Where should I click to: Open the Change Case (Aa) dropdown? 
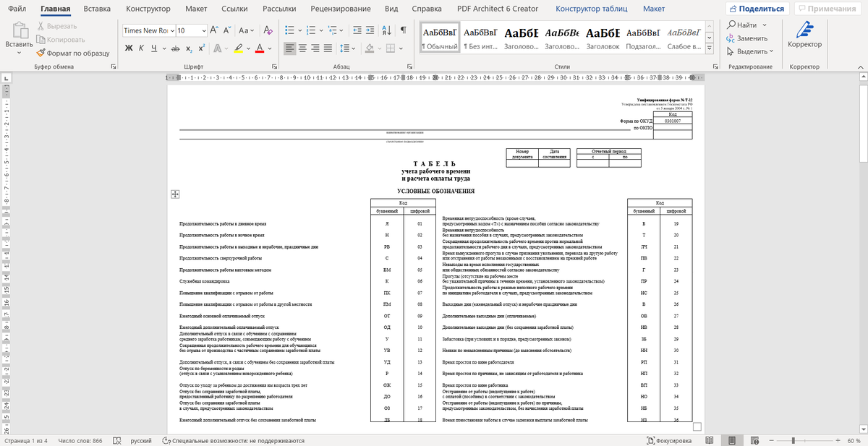247,31
